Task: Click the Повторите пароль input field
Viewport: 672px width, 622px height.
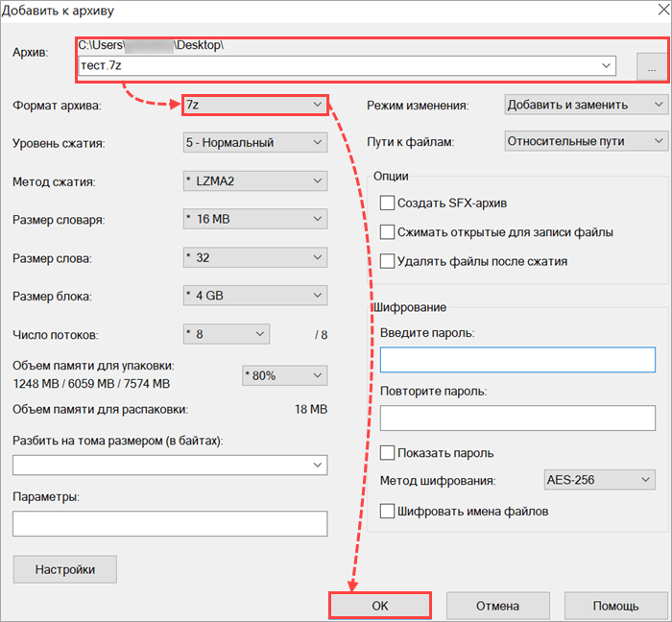Action: tap(516, 419)
